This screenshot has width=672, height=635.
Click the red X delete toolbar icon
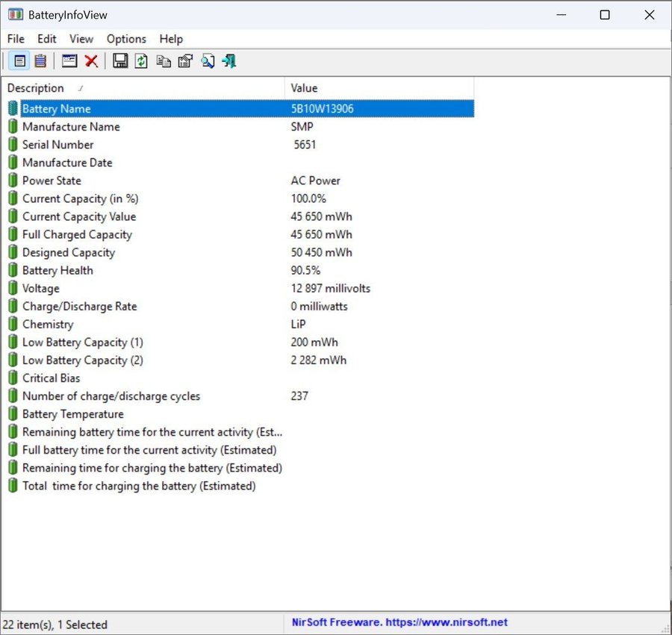click(x=91, y=61)
